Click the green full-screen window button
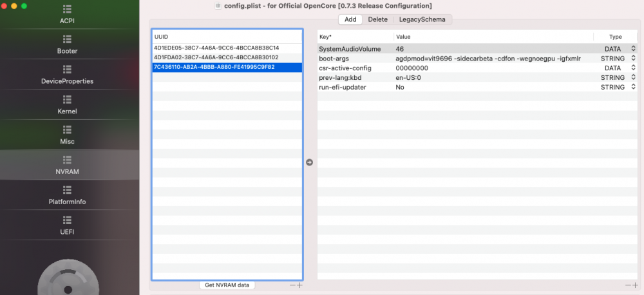Screen dimensions: 644x295 pos(24,6)
